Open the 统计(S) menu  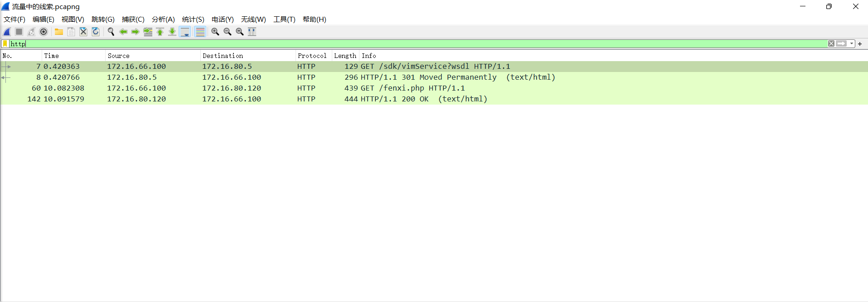click(x=193, y=19)
